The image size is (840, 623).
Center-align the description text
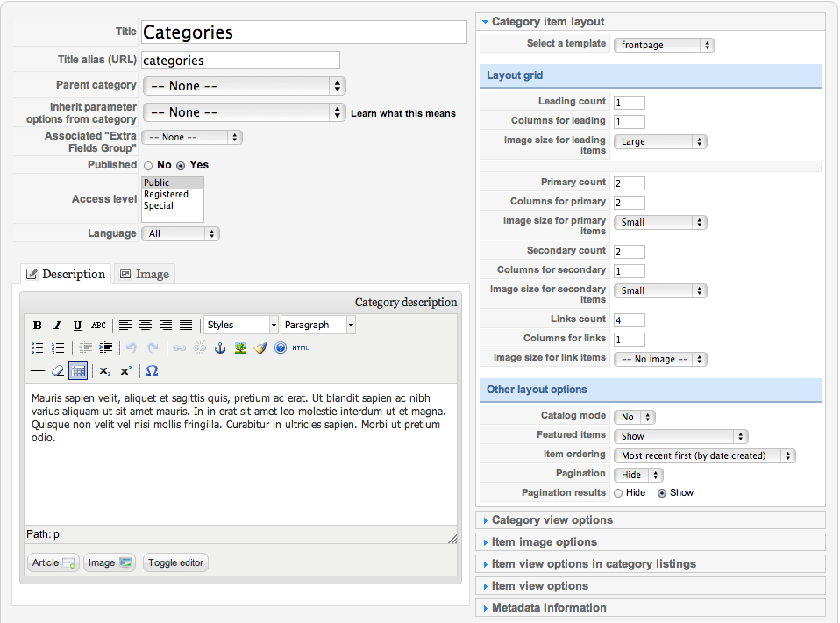tap(146, 325)
